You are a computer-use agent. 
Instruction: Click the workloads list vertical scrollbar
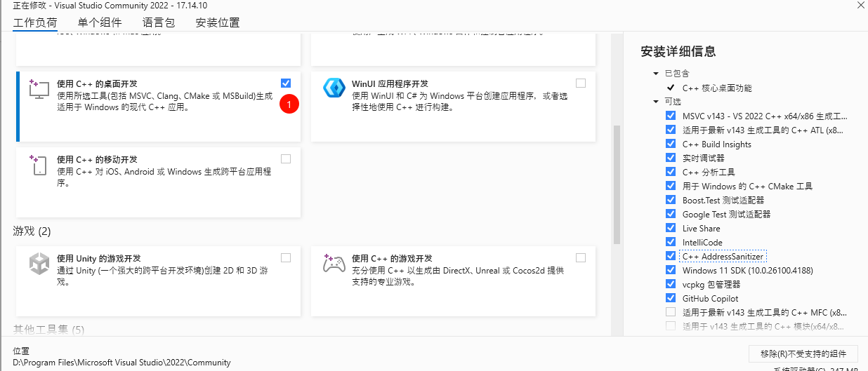point(617,184)
